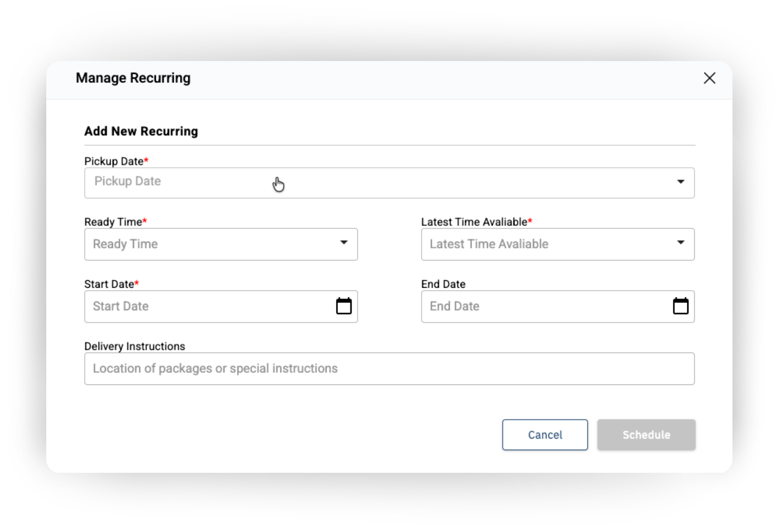Expand the Latest Time Avaliable combo box placeholder
Viewport: 784px width, 532px height.
coord(489,244)
